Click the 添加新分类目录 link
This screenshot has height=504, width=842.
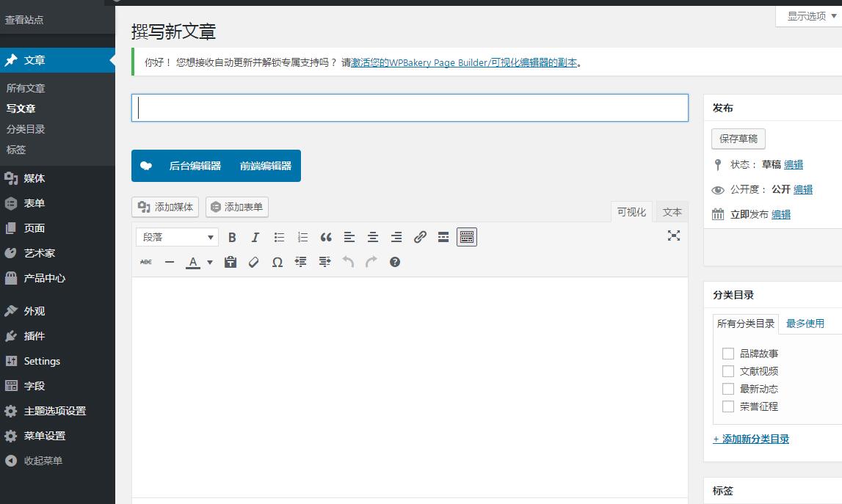point(751,439)
